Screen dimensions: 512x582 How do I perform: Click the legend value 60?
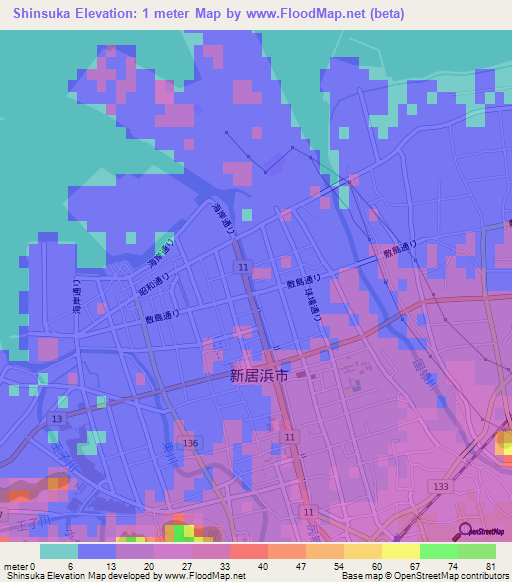tap(377, 567)
